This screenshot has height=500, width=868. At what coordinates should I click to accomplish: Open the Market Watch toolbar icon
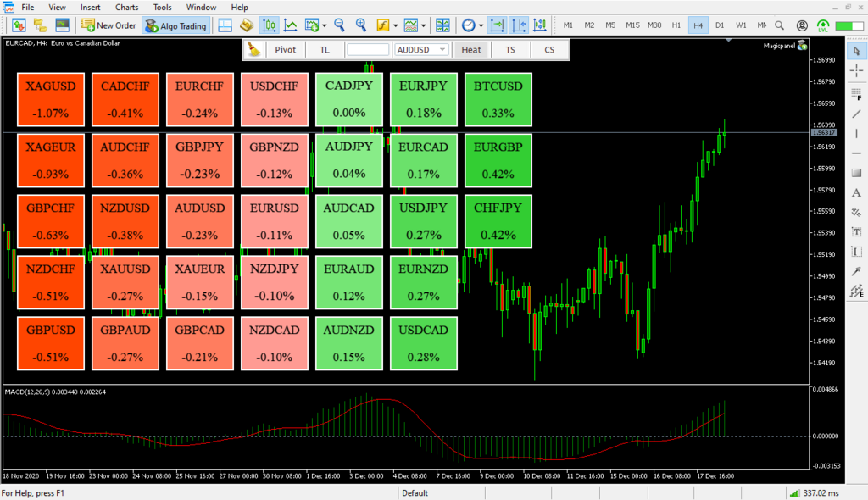[19, 25]
